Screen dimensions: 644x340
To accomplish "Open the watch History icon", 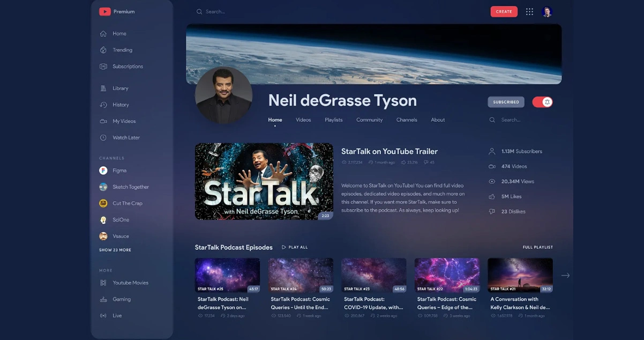I will click(x=103, y=105).
